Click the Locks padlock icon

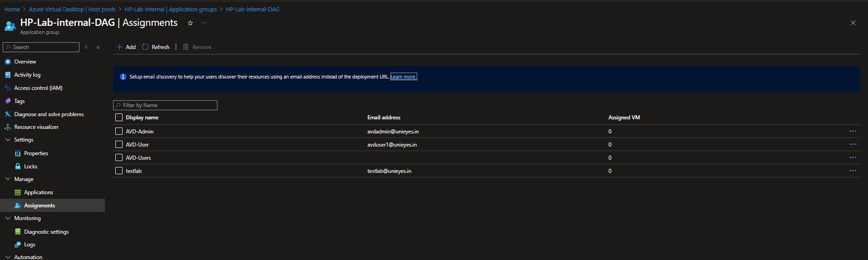18,167
